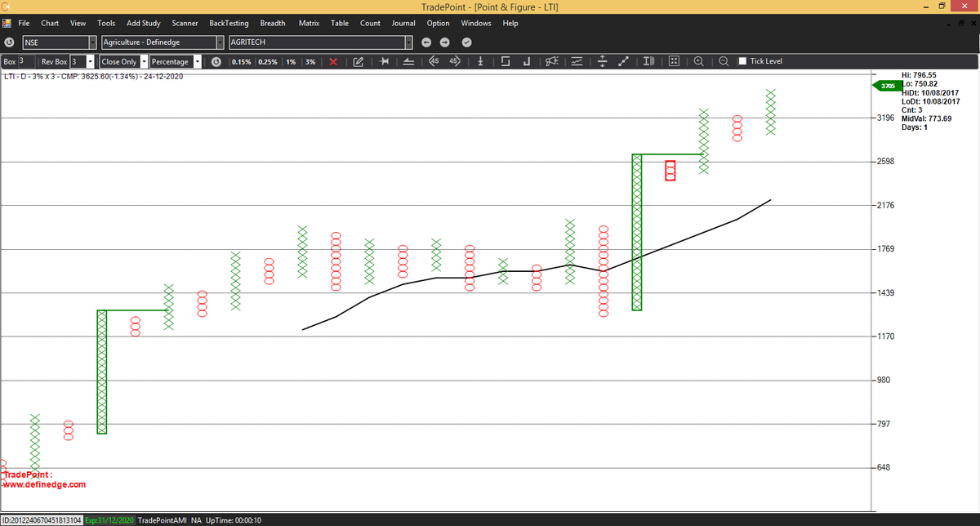Viewport: 980px width, 526px height.
Task: Open the NSE exchange dropdown
Action: click(x=92, y=42)
